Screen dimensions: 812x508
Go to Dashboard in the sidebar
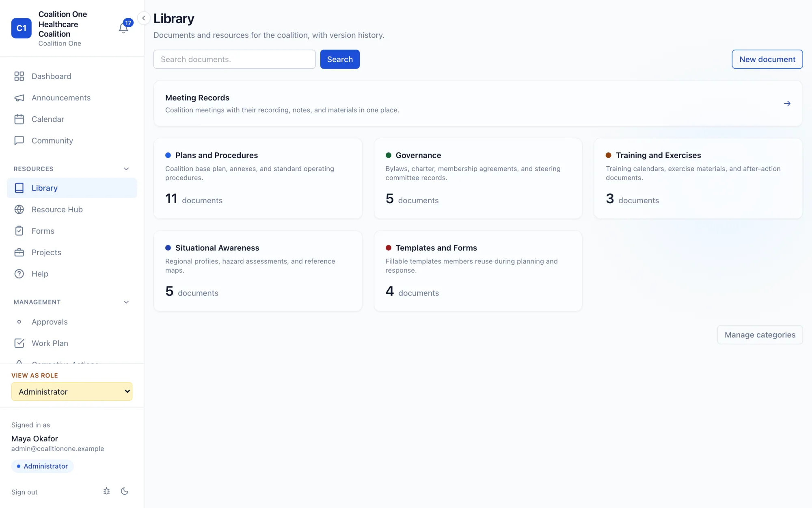72,76
